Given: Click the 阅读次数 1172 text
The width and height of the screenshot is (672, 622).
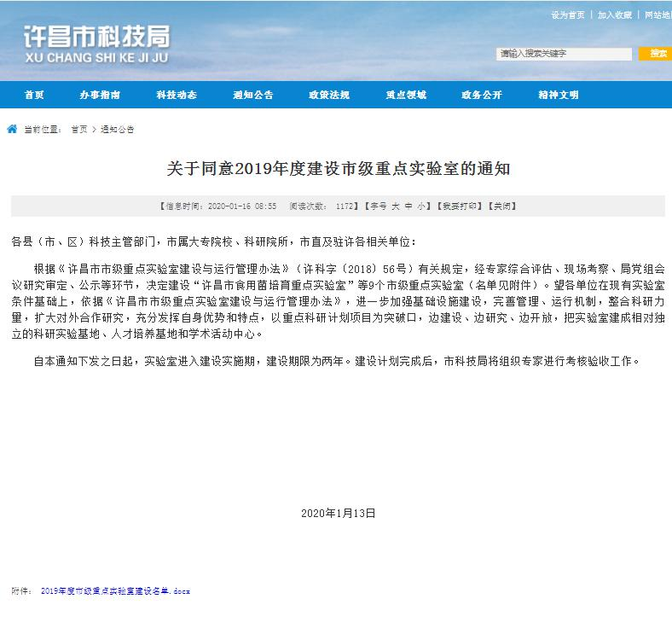Looking at the screenshot, I should pos(322,206).
